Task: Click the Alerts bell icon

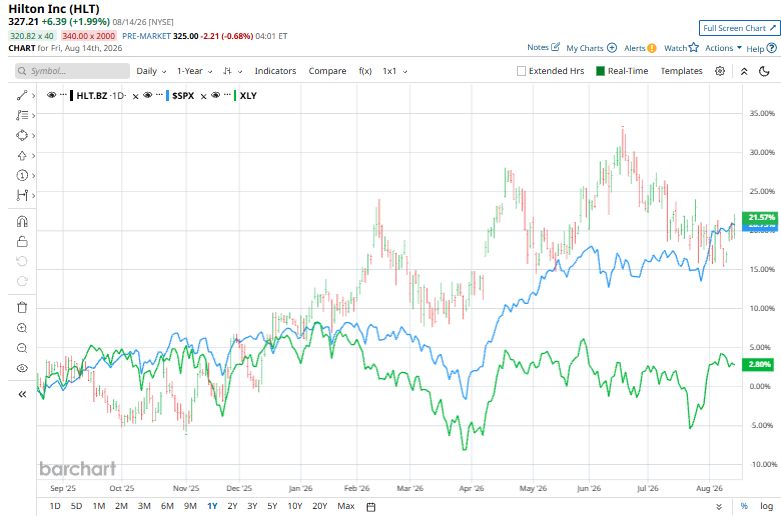Action: tap(651, 48)
